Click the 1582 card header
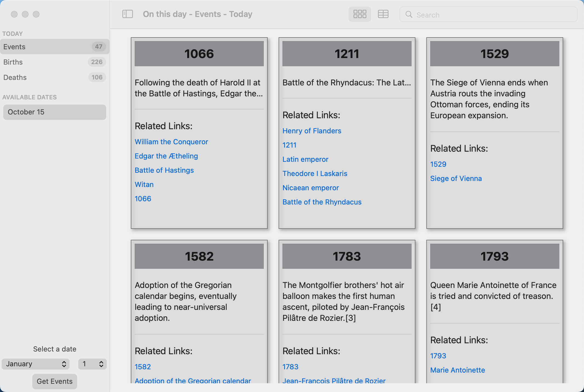 (199, 256)
